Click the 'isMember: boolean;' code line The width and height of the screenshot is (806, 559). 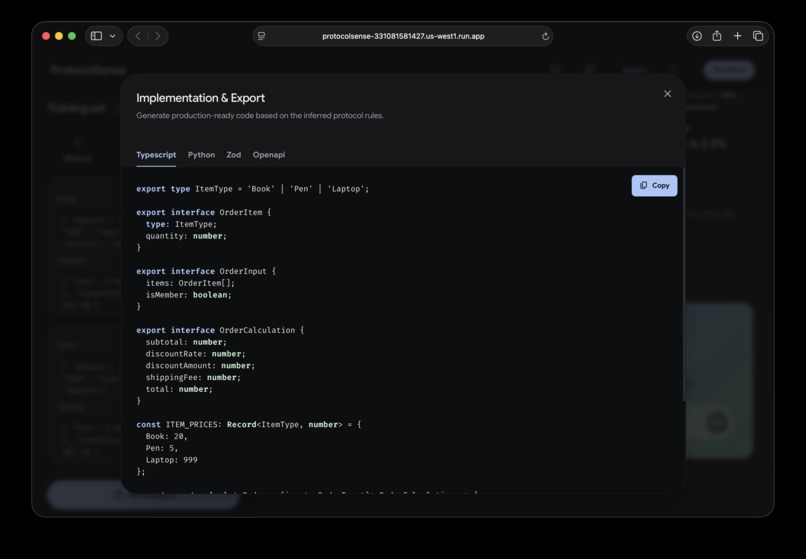coord(189,295)
